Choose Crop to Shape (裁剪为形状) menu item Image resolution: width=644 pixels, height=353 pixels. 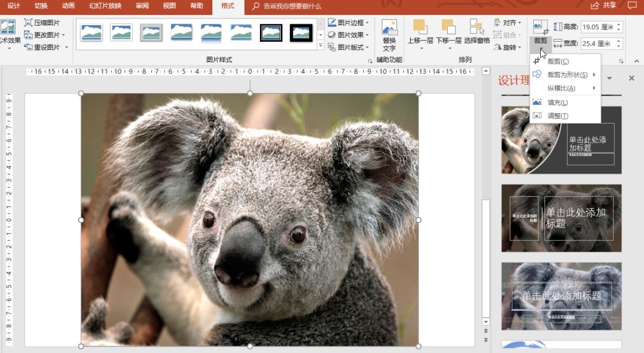pos(566,75)
